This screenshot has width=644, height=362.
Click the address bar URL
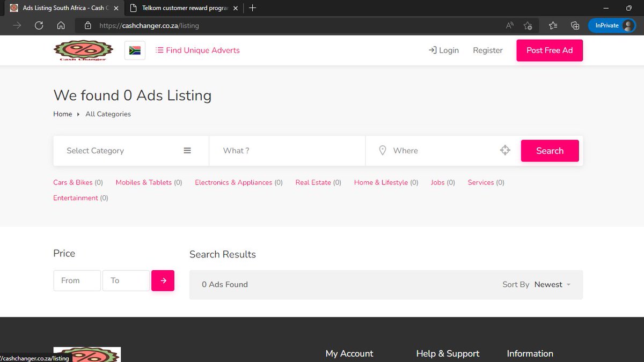coord(149,25)
